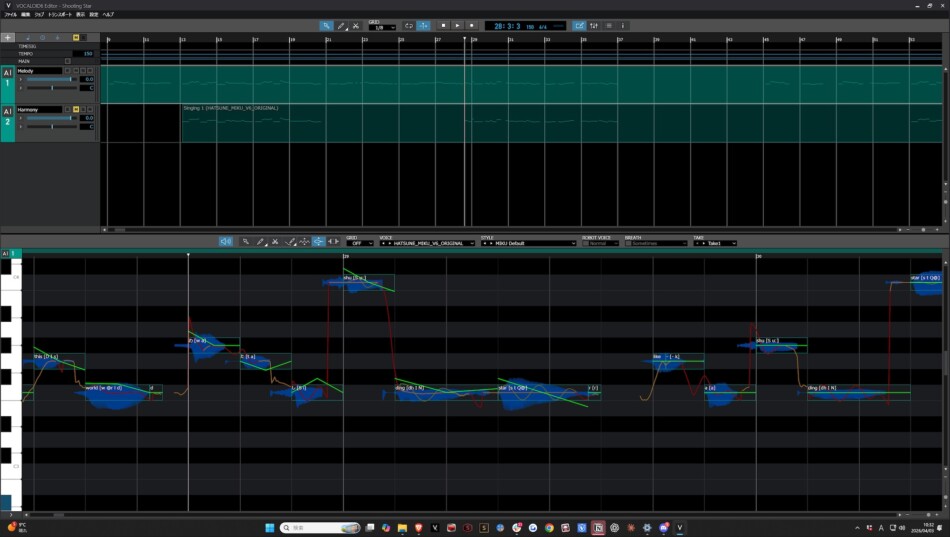Toggle loop playback button
Screen dimensions: 950x537
(409, 26)
